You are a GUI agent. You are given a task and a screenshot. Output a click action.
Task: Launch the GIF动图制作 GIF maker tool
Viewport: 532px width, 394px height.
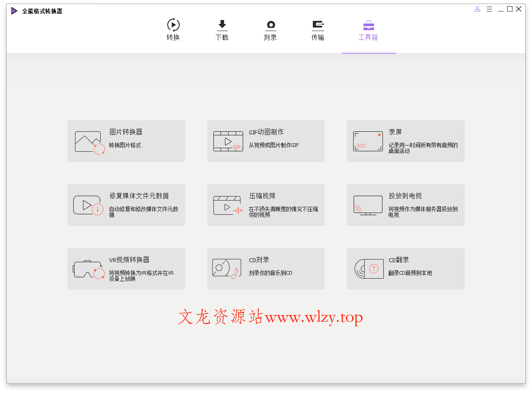point(265,141)
